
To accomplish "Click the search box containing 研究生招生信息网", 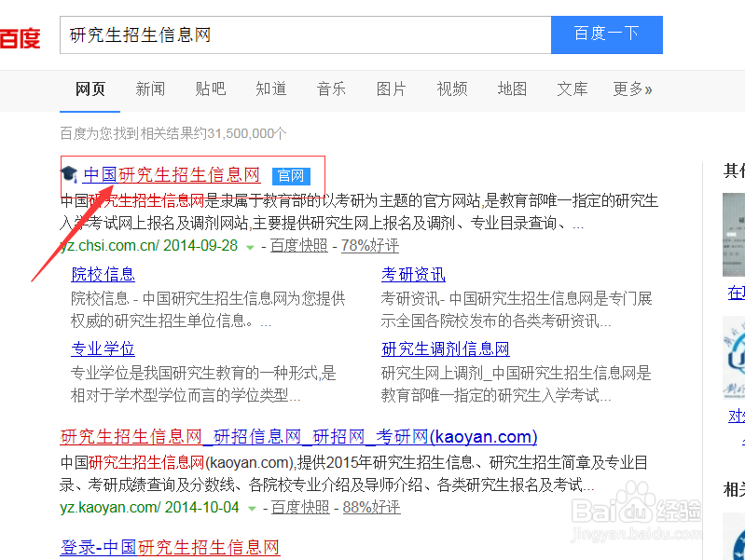I will coord(306,34).
